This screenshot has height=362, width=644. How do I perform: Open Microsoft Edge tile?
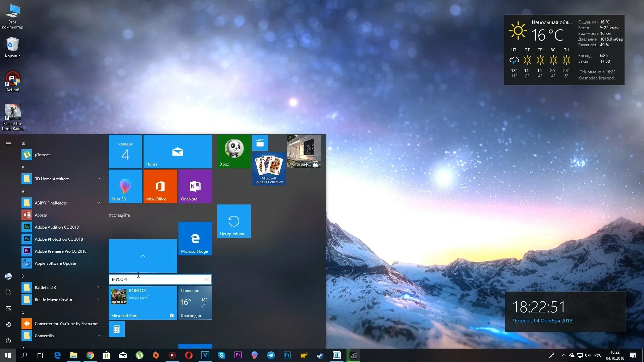pyautogui.click(x=195, y=239)
